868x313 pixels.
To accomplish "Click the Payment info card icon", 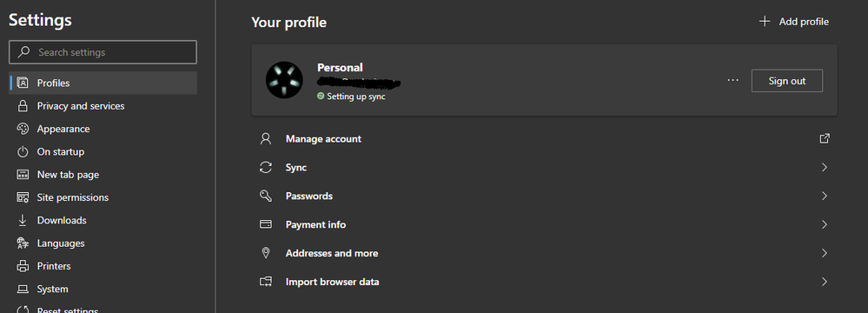I will pos(266,224).
